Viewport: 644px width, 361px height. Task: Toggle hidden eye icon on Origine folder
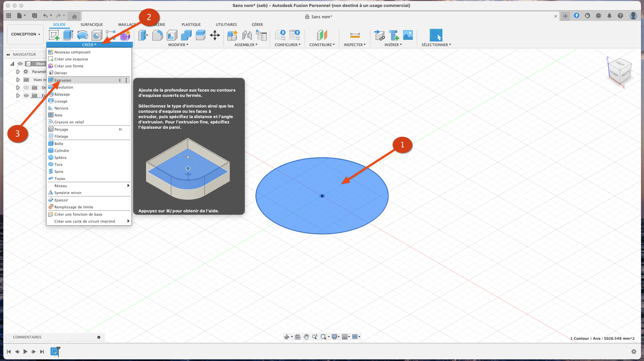(x=26, y=88)
